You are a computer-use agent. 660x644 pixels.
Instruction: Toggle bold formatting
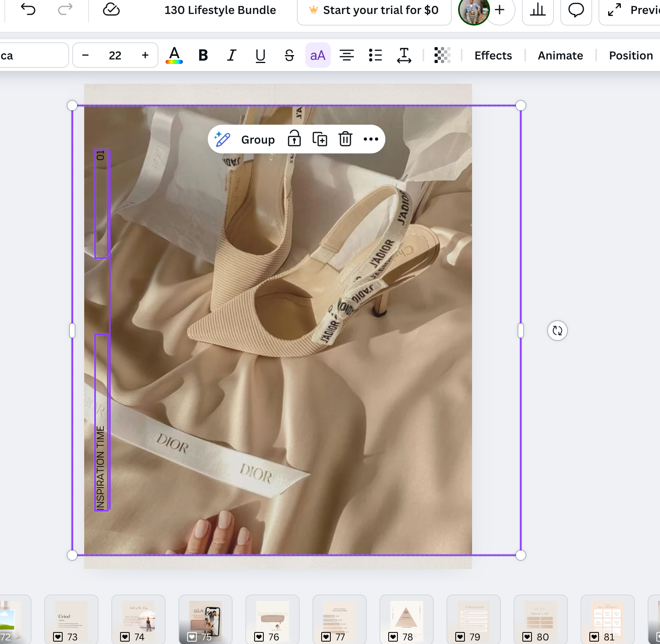[203, 55]
